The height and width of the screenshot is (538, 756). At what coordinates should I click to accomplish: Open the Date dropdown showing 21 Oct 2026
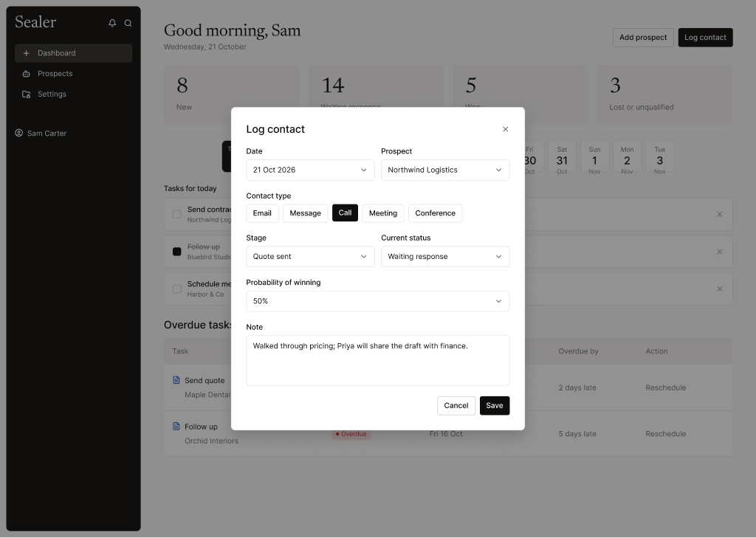pos(311,170)
